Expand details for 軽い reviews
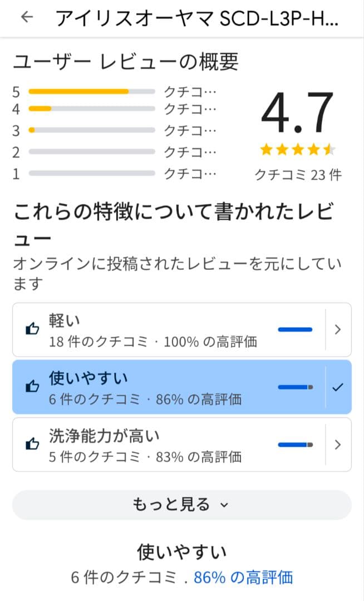The image size is (364, 601). [x=338, y=329]
